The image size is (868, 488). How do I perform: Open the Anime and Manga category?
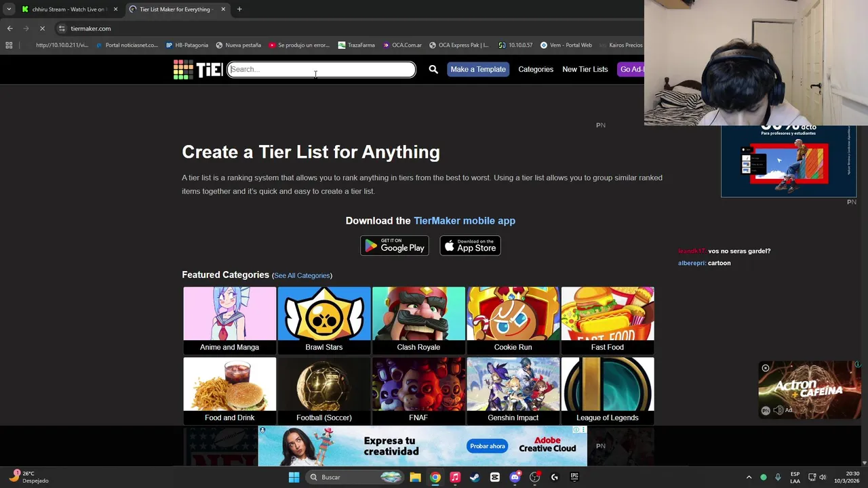[229, 320]
